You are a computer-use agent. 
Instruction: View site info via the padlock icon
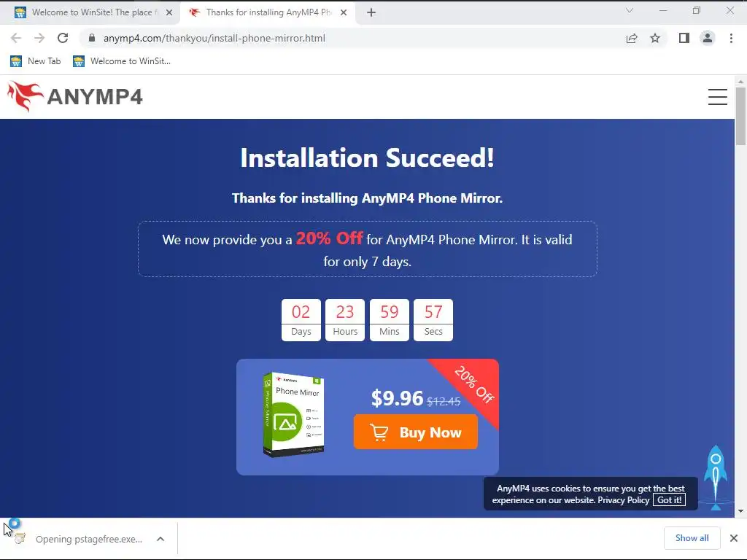pos(92,38)
